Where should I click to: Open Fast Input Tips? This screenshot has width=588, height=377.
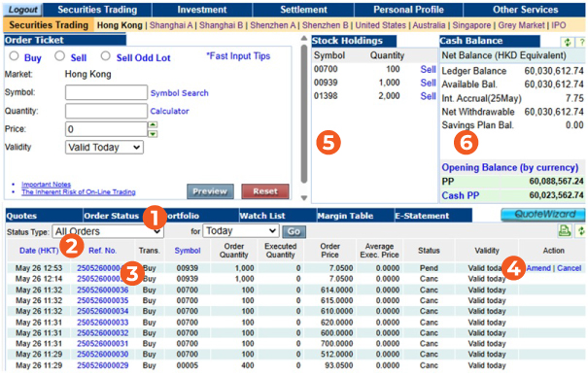coord(238,55)
